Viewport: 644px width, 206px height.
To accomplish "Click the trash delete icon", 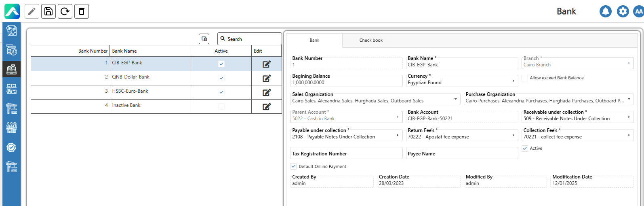I will (x=82, y=11).
